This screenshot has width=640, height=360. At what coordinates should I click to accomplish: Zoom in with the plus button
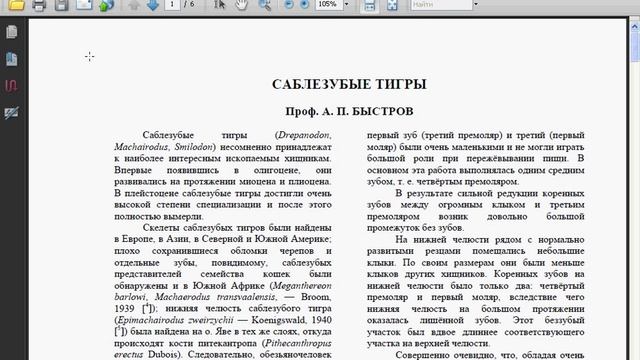(x=304, y=4)
